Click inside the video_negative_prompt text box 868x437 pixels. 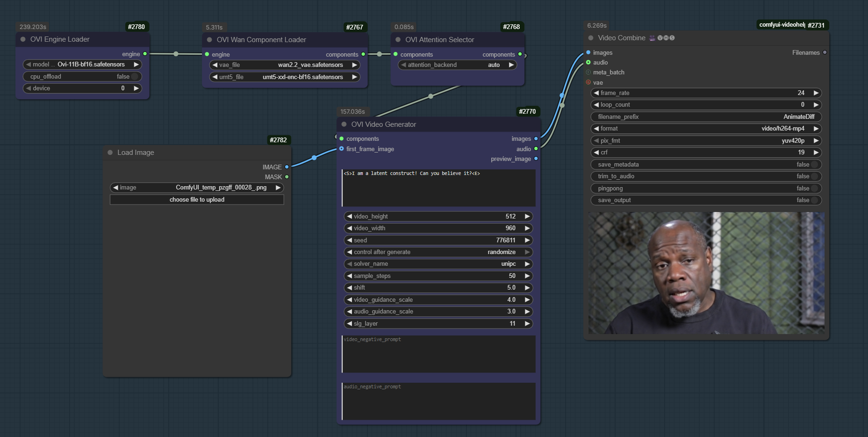438,354
